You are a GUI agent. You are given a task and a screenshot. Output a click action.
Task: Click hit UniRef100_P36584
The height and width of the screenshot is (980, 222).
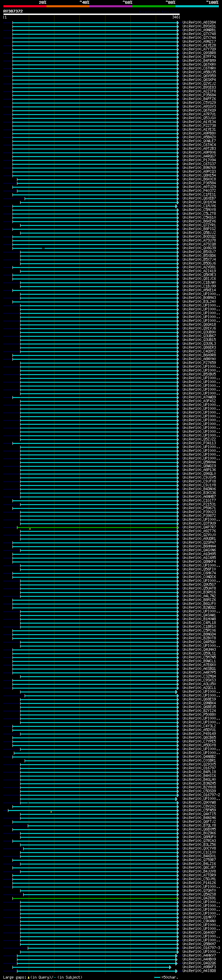[199, 183]
